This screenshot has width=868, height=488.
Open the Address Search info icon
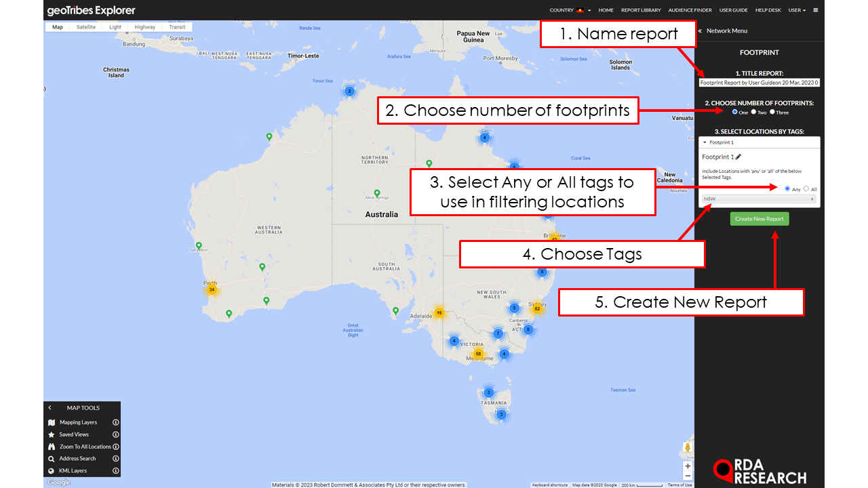(x=115, y=458)
